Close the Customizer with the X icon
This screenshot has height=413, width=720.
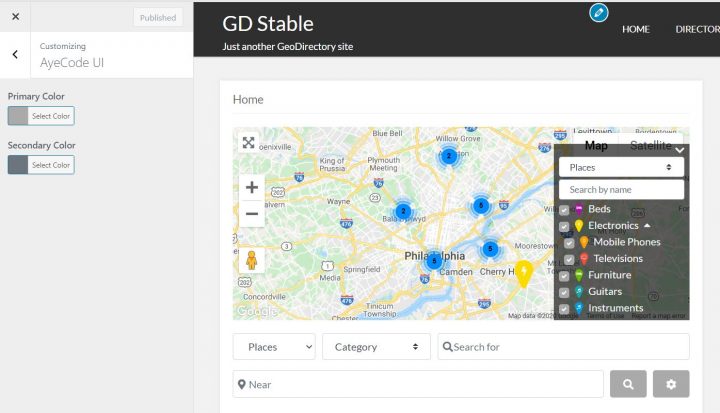tap(15, 17)
